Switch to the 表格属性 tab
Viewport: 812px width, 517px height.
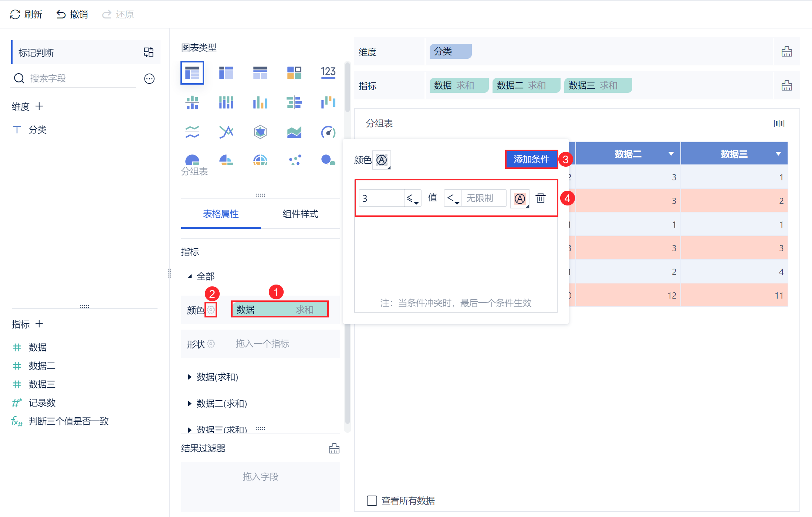[x=221, y=214]
